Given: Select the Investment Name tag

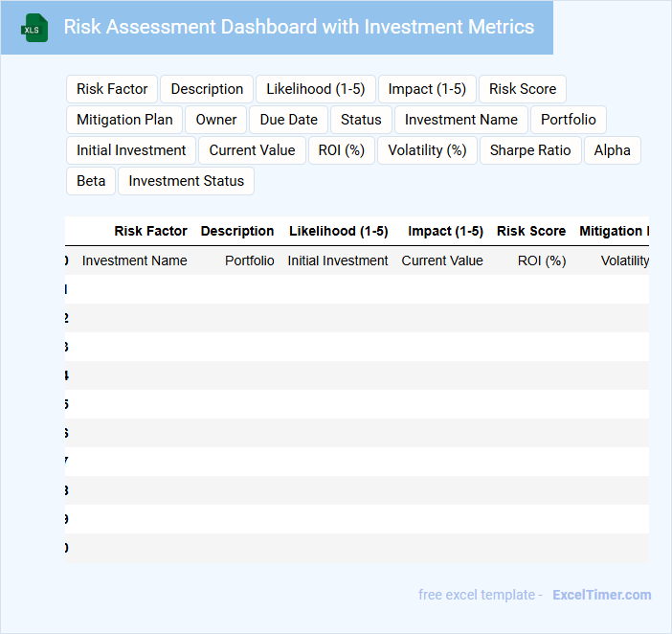Looking at the screenshot, I should pyautogui.click(x=461, y=120).
